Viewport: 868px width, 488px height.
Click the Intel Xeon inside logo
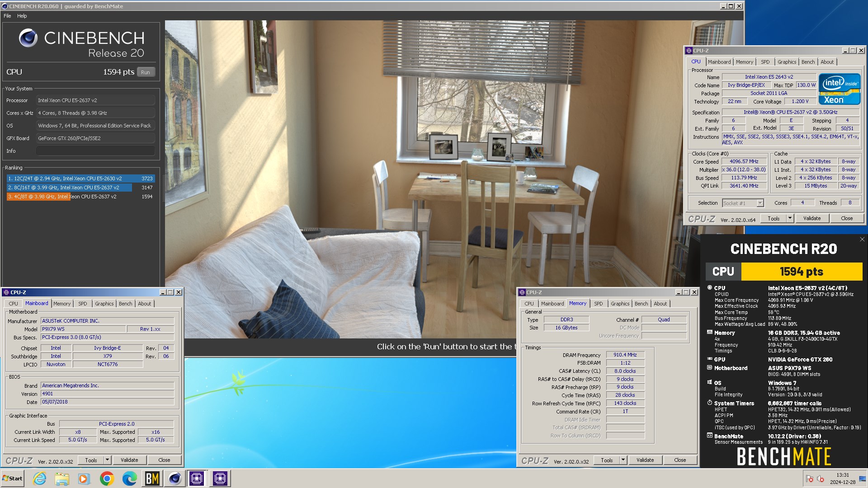tap(840, 89)
